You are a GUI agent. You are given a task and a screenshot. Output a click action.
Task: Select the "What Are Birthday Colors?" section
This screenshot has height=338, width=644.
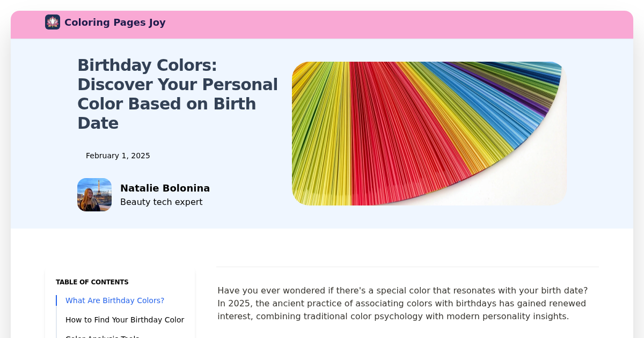tap(115, 300)
